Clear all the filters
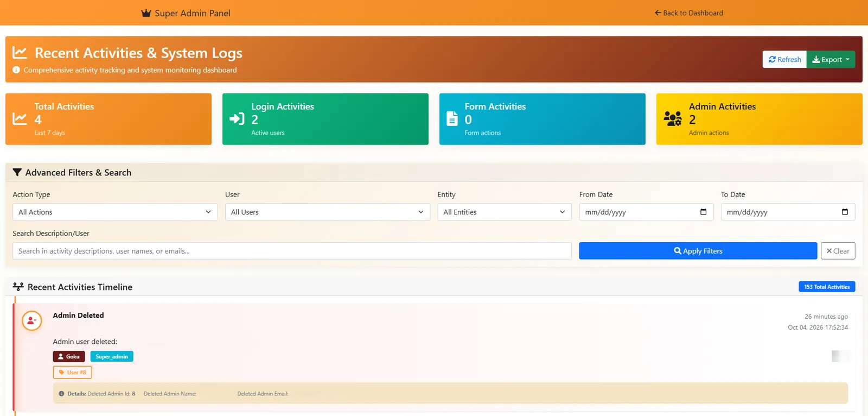The width and height of the screenshot is (868, 416). coord(838,251)
